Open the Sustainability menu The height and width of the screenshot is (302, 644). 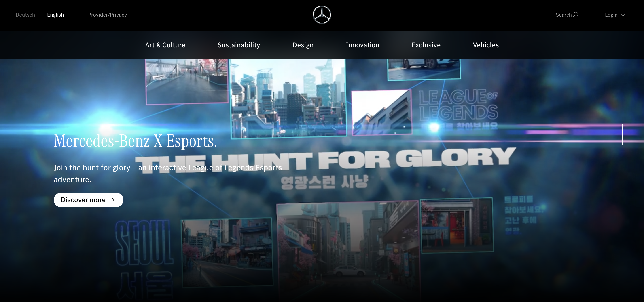[x=239, y=45]
